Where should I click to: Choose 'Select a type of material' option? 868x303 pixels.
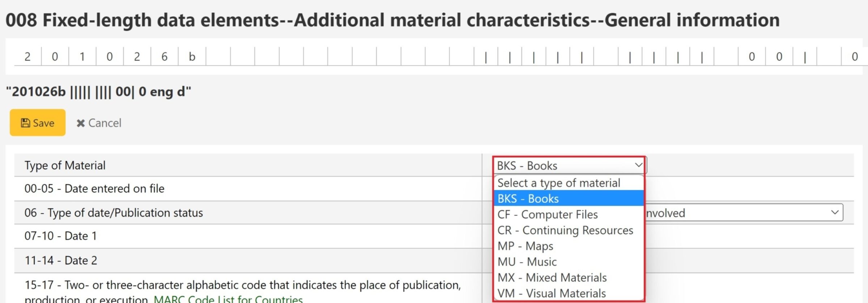click(x=559, y=183)
